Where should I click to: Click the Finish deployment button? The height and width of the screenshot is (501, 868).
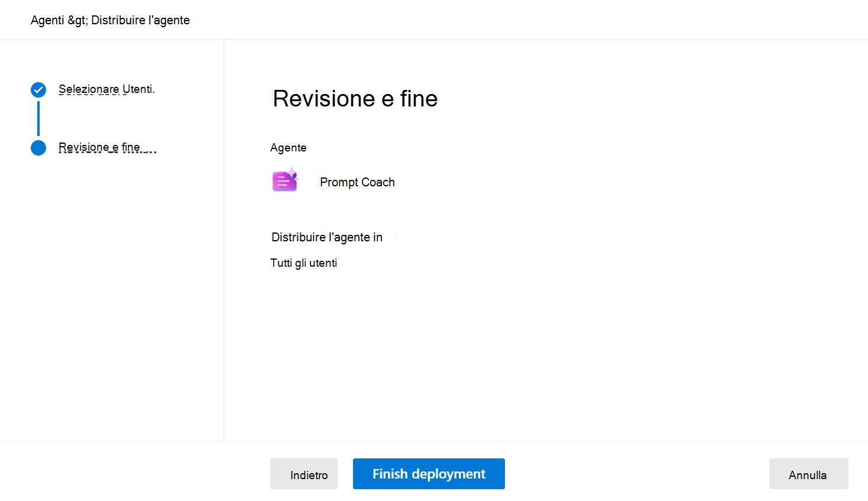tap(429, 474)
